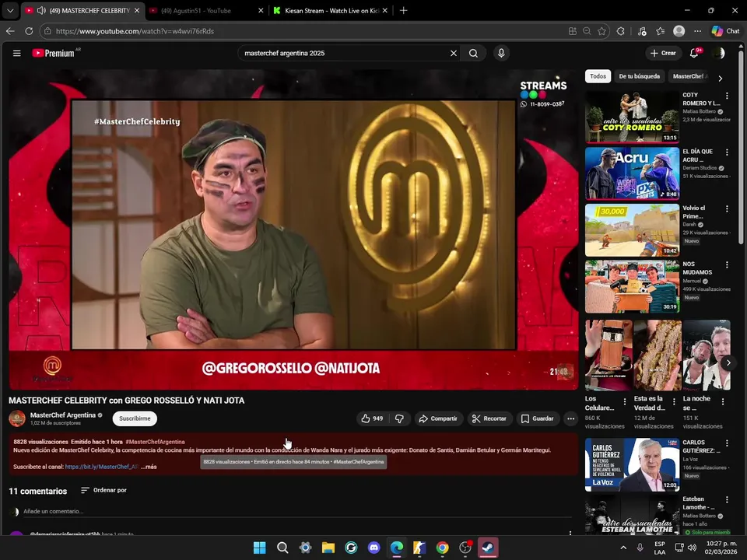Viewport: 747px width, 560px height.
Task: Open the YouTube hamburger guide menu
Action: click(x=16, y=54)
